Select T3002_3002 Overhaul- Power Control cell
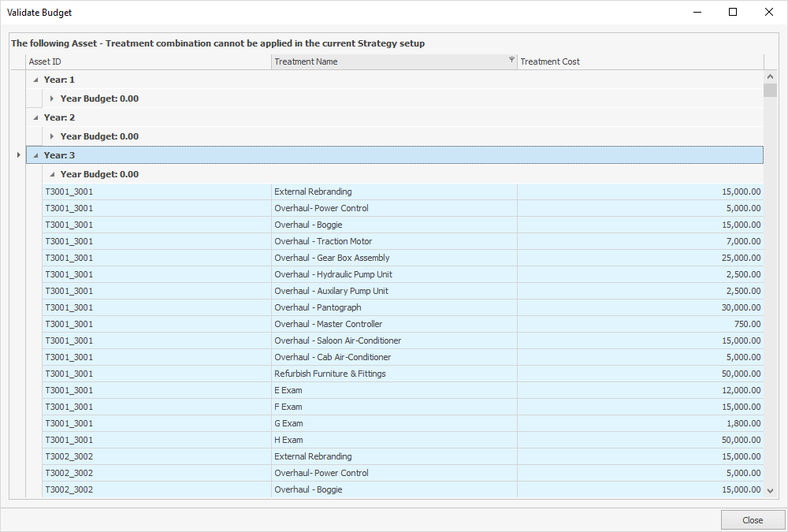 (394, 474)
